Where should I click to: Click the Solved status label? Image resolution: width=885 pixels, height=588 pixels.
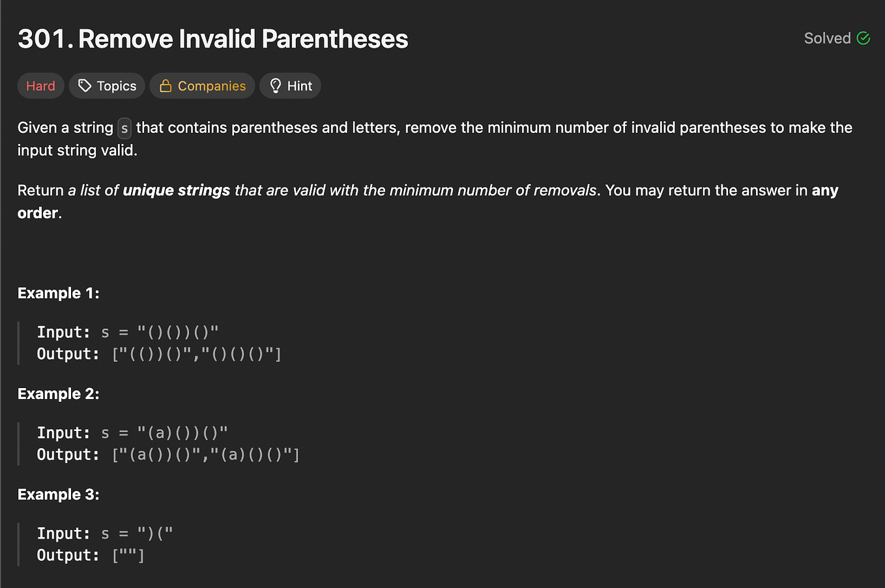828,38
